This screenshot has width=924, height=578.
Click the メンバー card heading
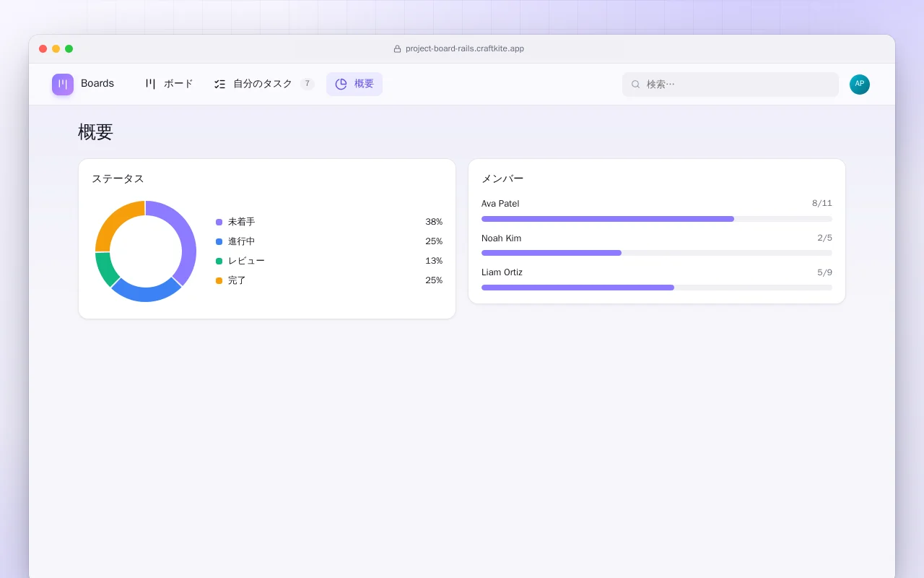(x=502, y=179)
